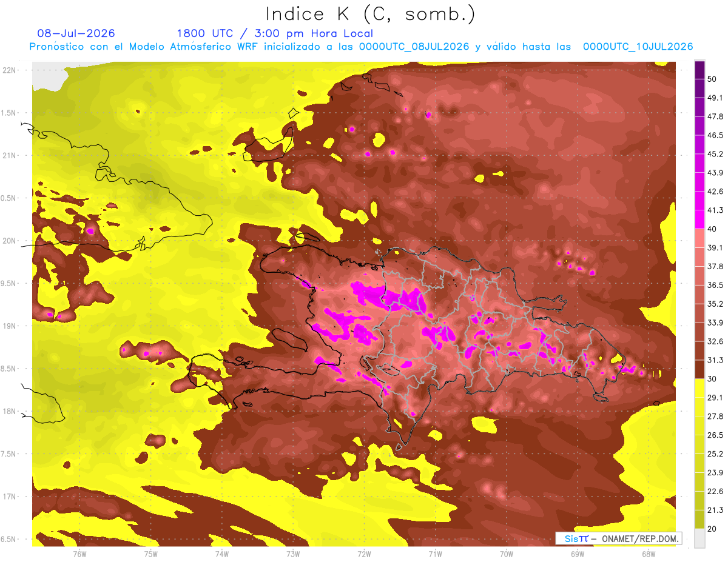Click the "22.6" colorbar label
The height and width of the screenshot is (562, 728).
pyautogui.click(x=715, y=491)
